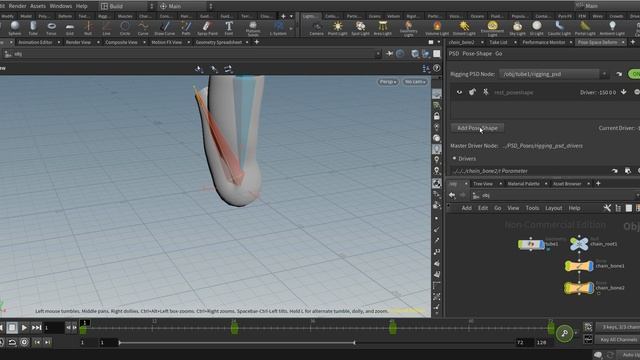Pick the Draw Curve shelf tool
640x360 pixels.
point(164,28)
